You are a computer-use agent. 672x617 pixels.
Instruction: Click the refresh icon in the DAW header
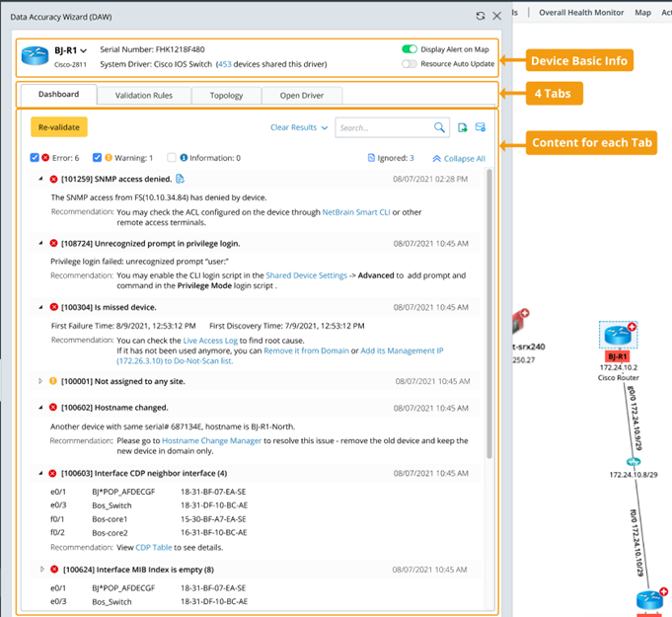[x=481, y=16]
